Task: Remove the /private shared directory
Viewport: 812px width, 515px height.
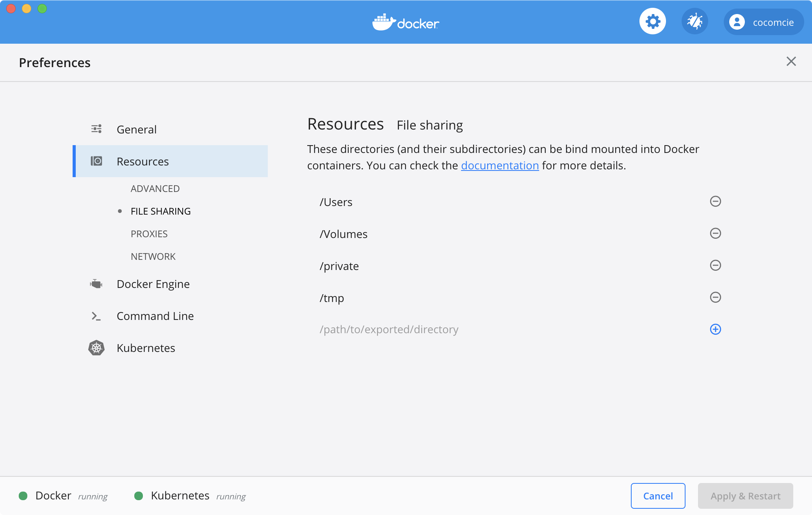Action: 715,265
